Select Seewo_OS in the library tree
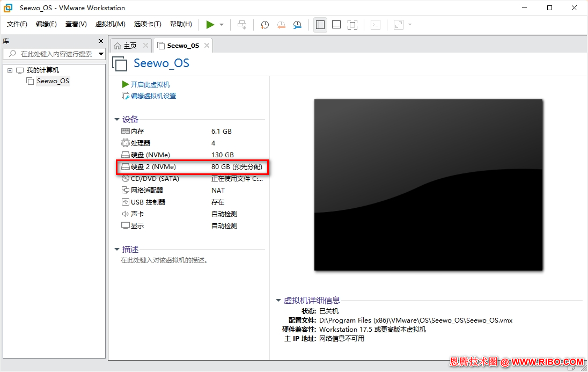 pyautogui.click(x=53, y=81)
